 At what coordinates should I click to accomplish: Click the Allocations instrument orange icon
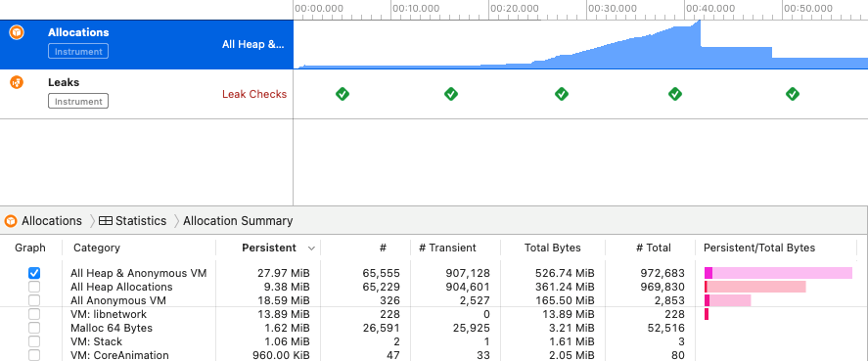17,32
